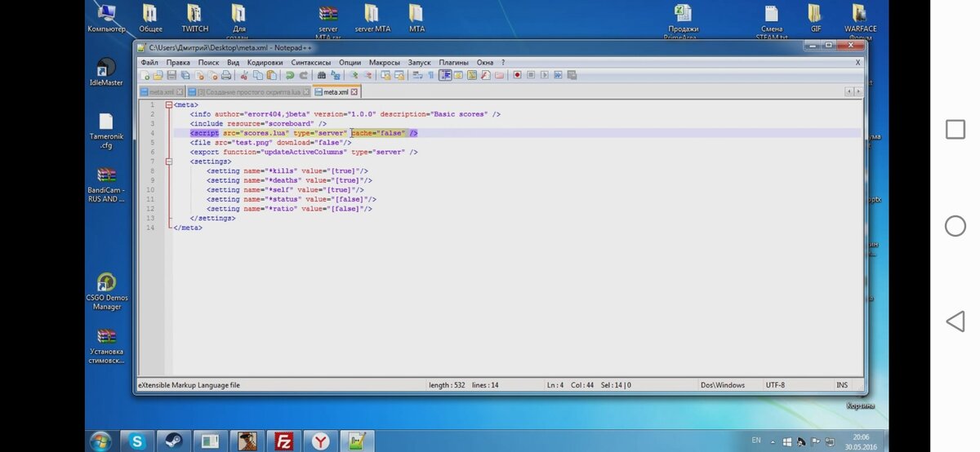This screenshot has height=452, width=980.
Task: Click the Zoom In toolbar icon
Action: pos(354,75)
